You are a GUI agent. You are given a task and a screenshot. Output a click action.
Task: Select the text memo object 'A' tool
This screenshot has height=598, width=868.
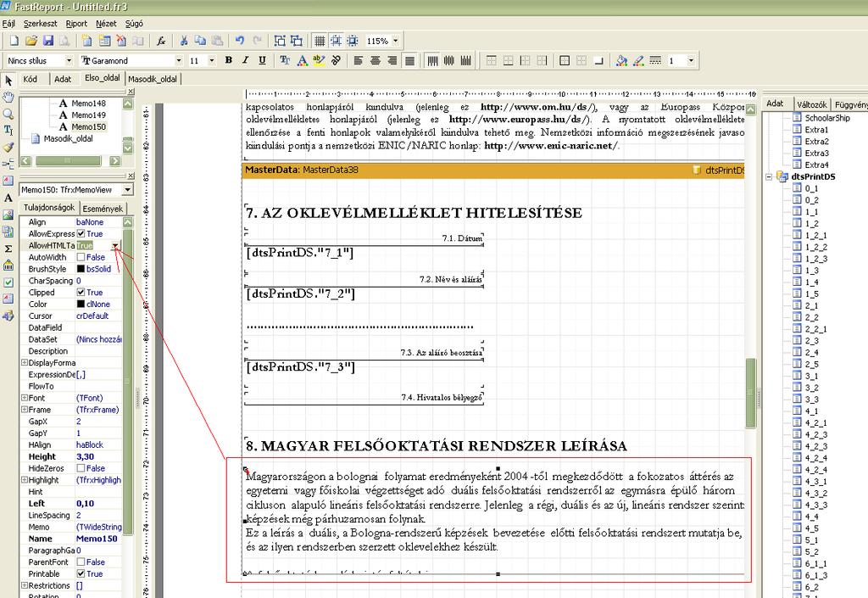pos(8,198)
